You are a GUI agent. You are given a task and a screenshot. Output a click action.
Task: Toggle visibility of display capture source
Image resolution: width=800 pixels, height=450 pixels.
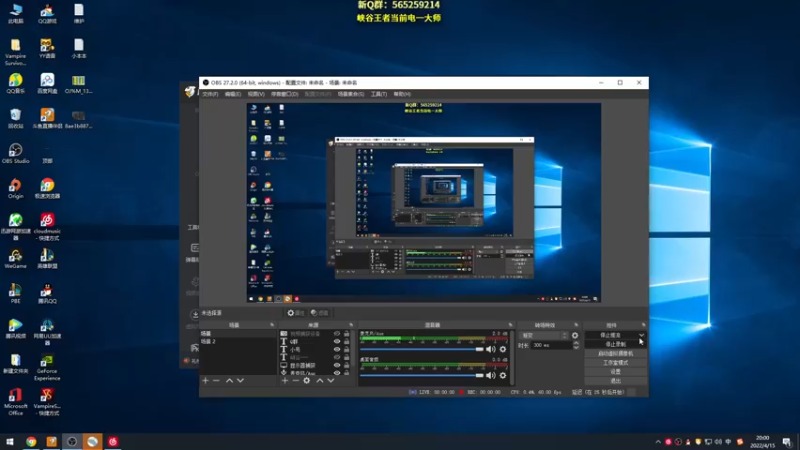tap(337, 365)
